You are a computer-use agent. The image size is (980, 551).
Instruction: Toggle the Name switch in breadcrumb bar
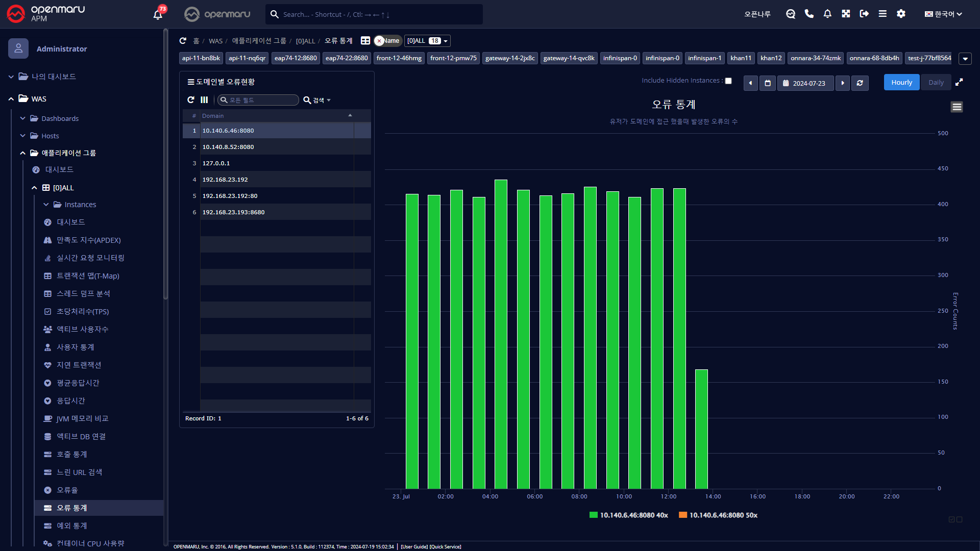387,41
